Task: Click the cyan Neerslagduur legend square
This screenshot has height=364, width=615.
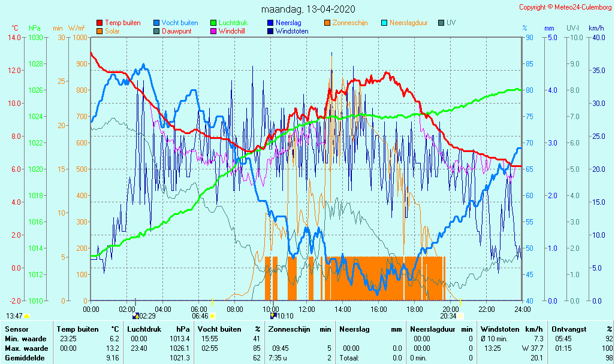Action: (384, 23)
